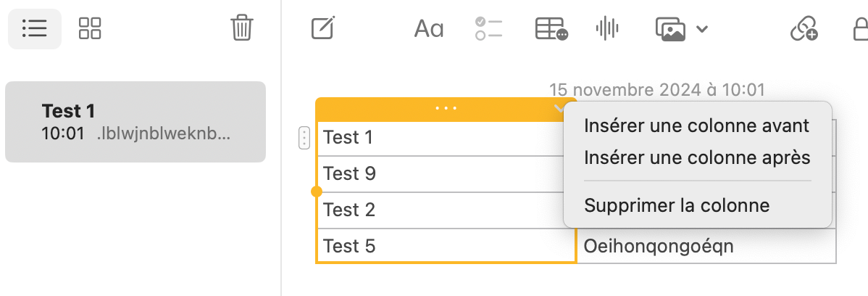Click the column handle three dots
868x296 pixels.
pyautogui.click(x=446, y=108)
